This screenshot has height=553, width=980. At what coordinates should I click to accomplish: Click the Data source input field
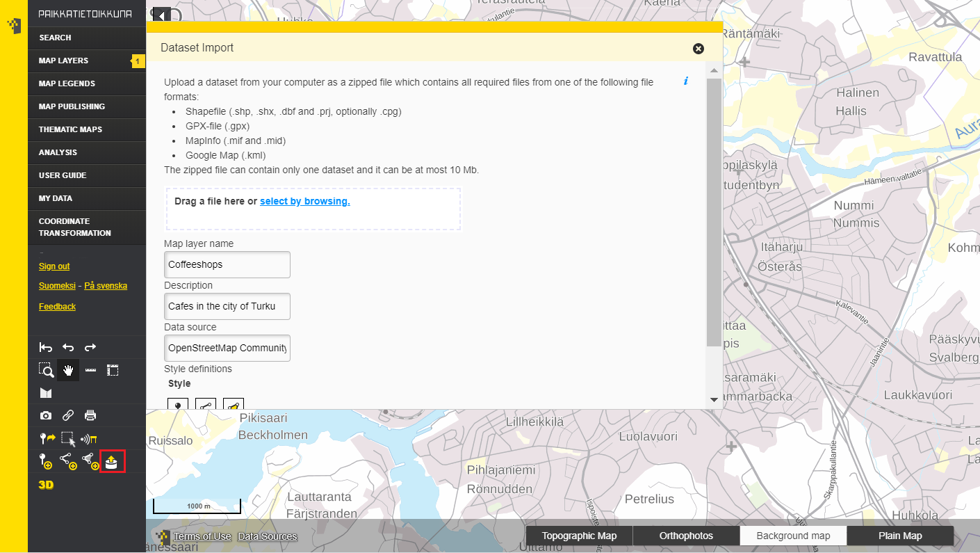(x=227, y=348)
